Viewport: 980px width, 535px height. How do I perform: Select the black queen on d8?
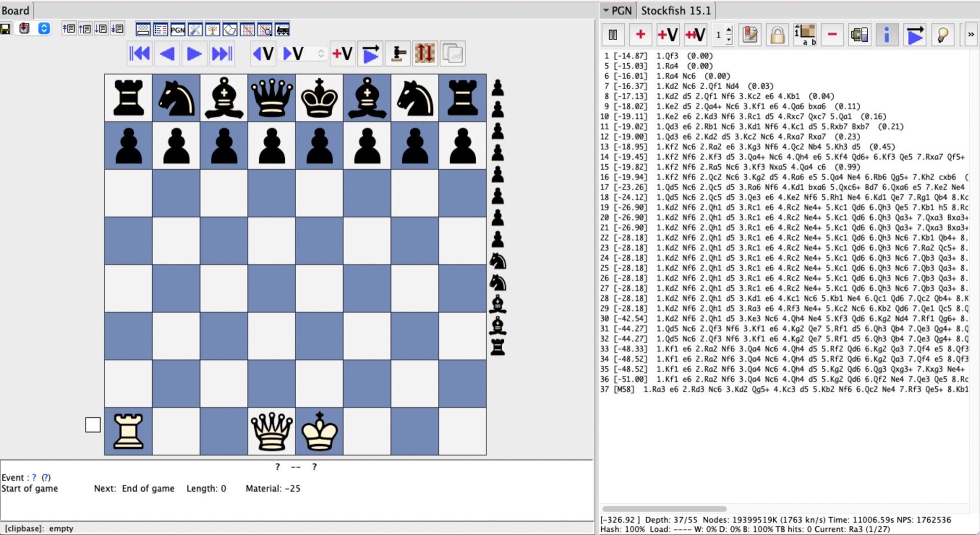(272, 97)
